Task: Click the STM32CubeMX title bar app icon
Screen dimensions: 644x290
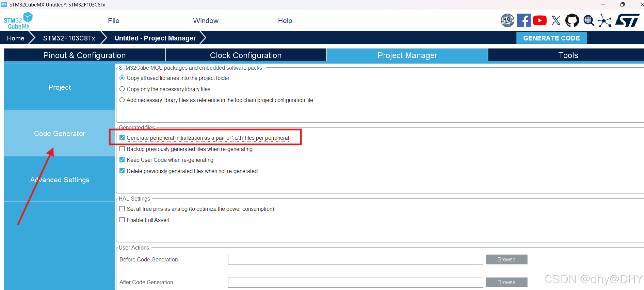Action: [4, 4]
